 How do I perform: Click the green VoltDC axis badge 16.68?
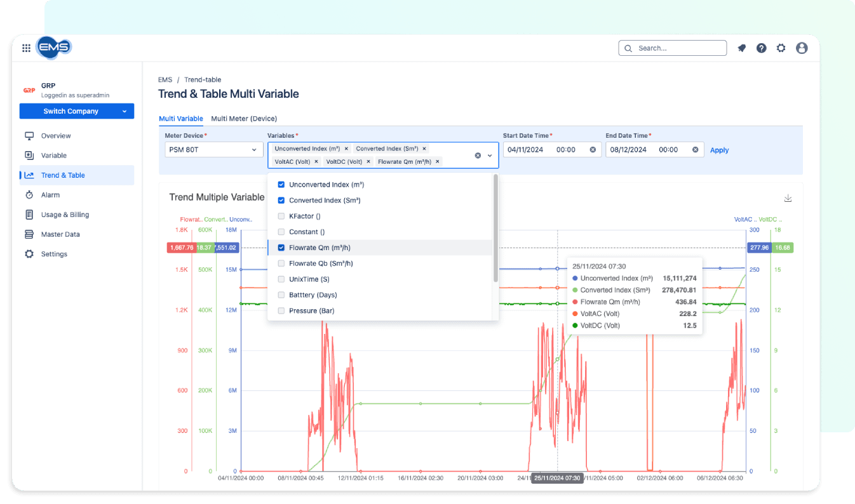point(783,248)
